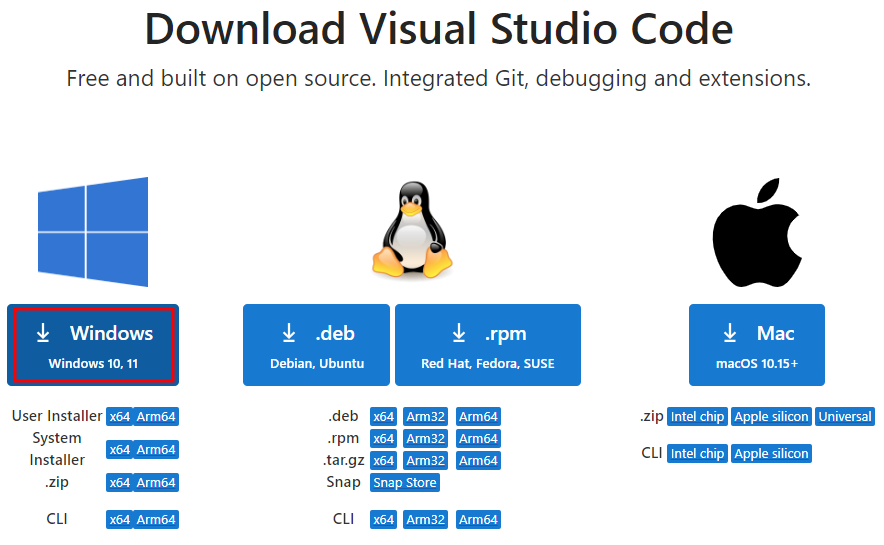The width and height of the screenshot is (884, 545).
Task: Click the 'Download Visual Studio Code' heading
Action: click(439, 29)
